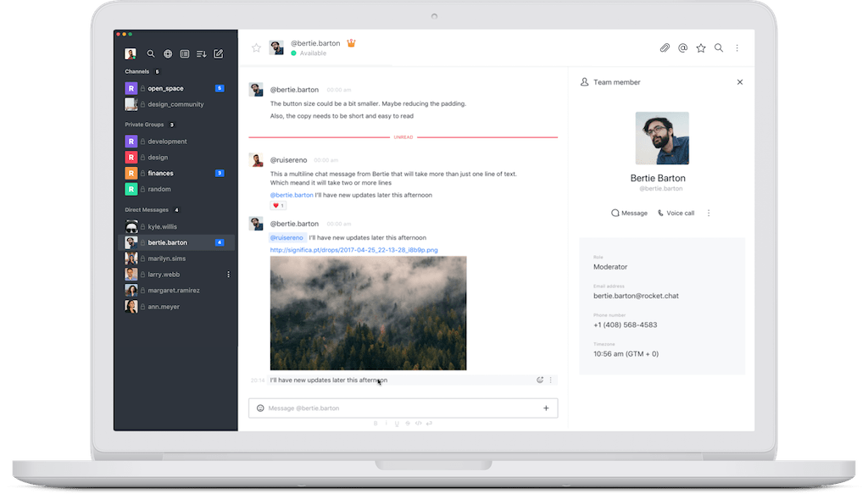868x494 pixels.
Task: Click the @bertie.barton mention in ruisereno's message
Action: [292, 195]
